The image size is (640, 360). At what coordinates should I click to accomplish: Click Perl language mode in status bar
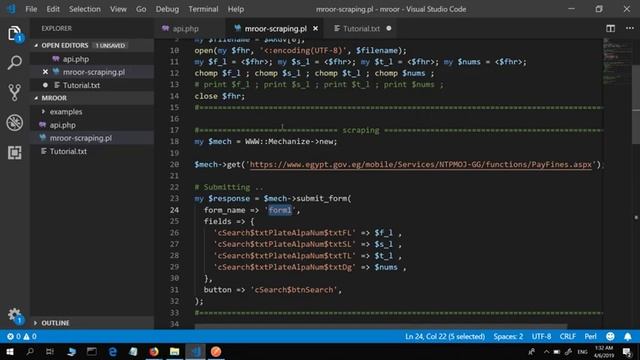coord(590,336)
